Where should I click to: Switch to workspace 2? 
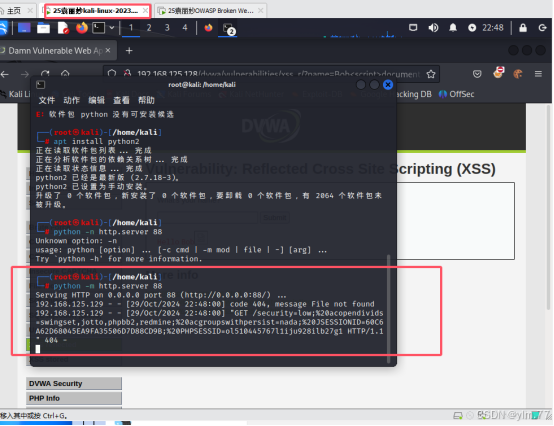(x=149, y=28)
